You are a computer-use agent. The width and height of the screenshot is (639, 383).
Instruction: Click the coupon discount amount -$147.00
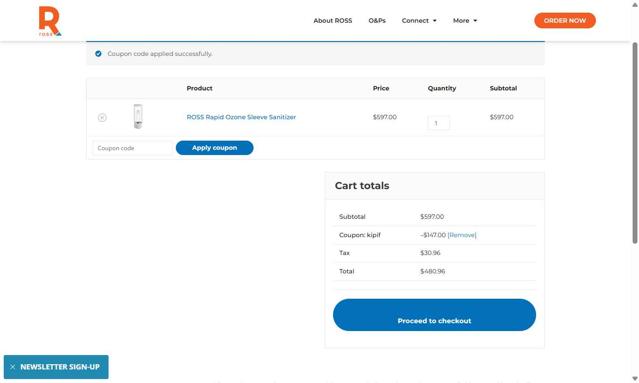coord(433,235)
